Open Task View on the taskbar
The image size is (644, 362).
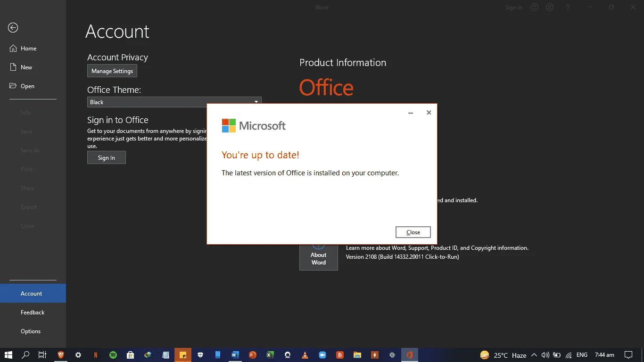43,355
